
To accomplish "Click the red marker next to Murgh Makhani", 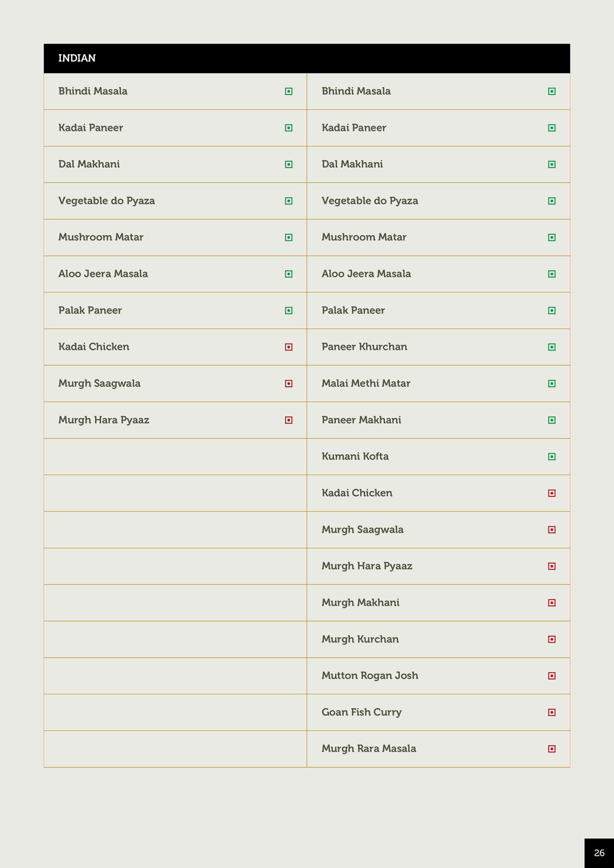I will click(x=552, y=603).
